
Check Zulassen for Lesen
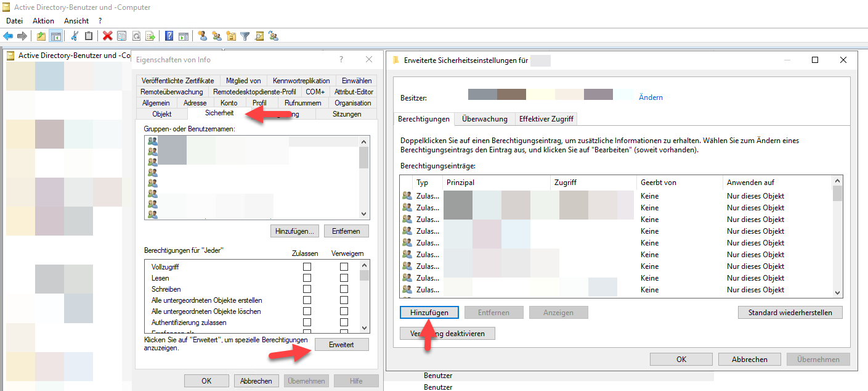click(307, 278)
